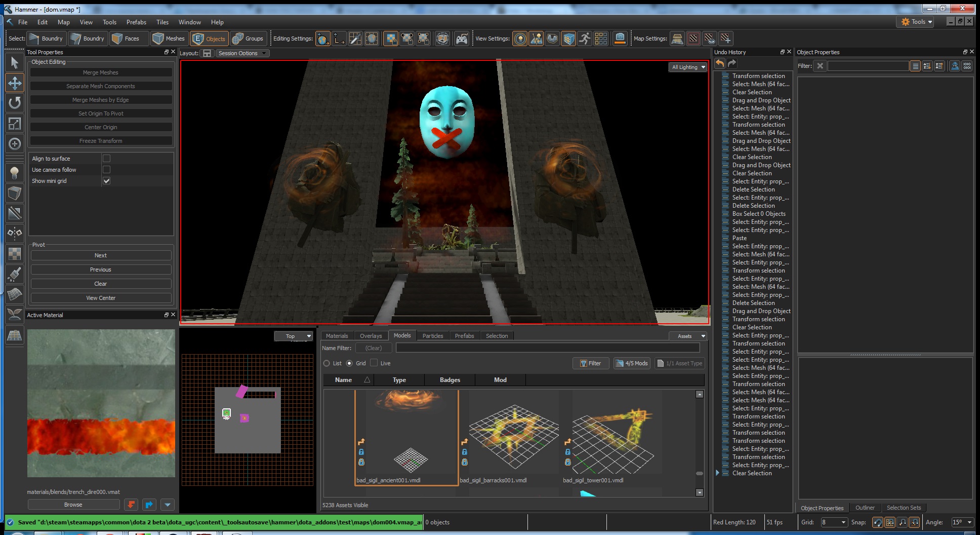
Task: Enable Use camera follow checkbox
Action: pyautogui.click(x=106, y=170)
